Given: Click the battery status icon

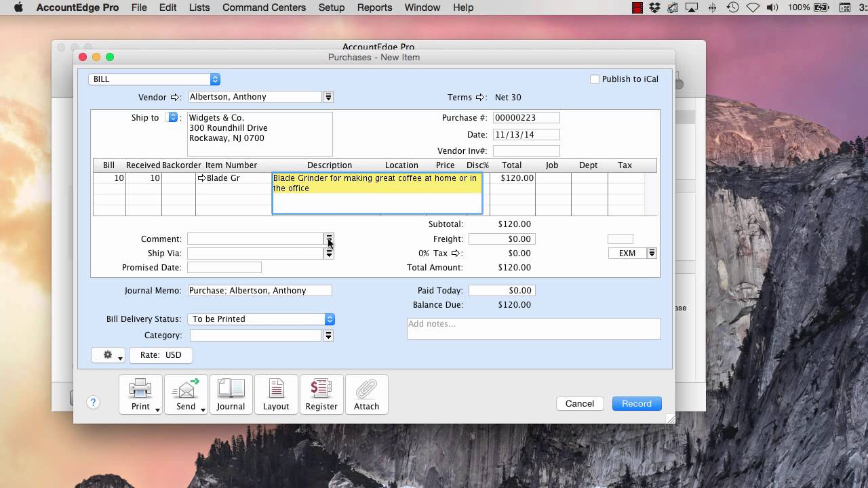Looking at the screenshot, I should pyautogui.click(x=822, y=7).
